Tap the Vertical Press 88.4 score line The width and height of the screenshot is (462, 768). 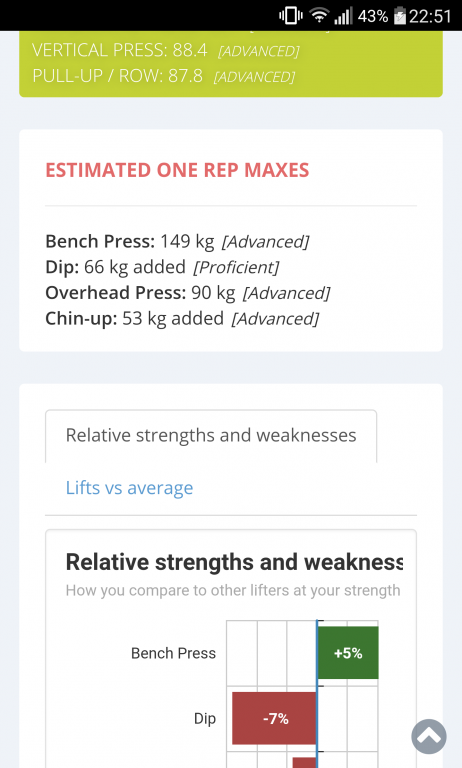(x=166, y=50)
